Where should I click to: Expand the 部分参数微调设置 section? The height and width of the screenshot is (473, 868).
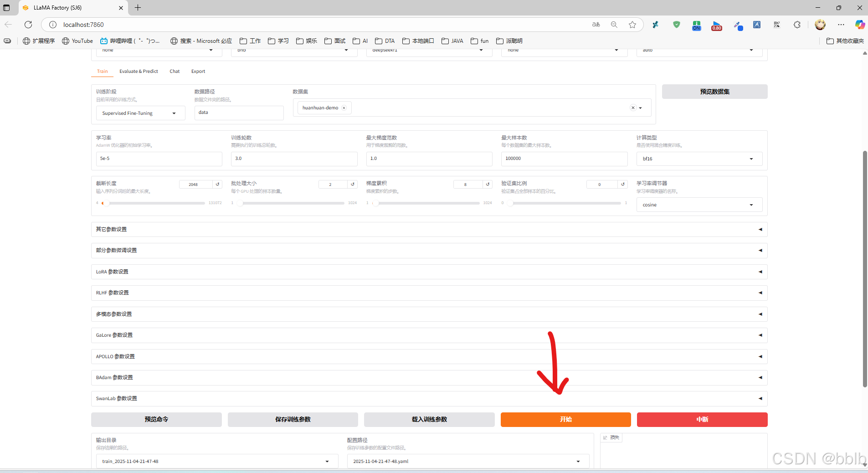pos(429,250)
